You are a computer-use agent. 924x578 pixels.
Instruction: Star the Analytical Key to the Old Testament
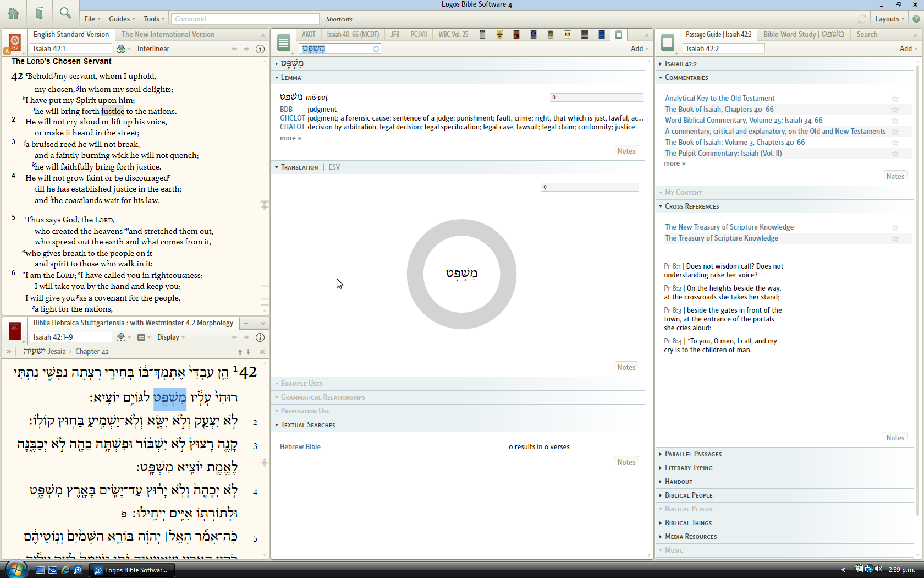click(895, 99)
